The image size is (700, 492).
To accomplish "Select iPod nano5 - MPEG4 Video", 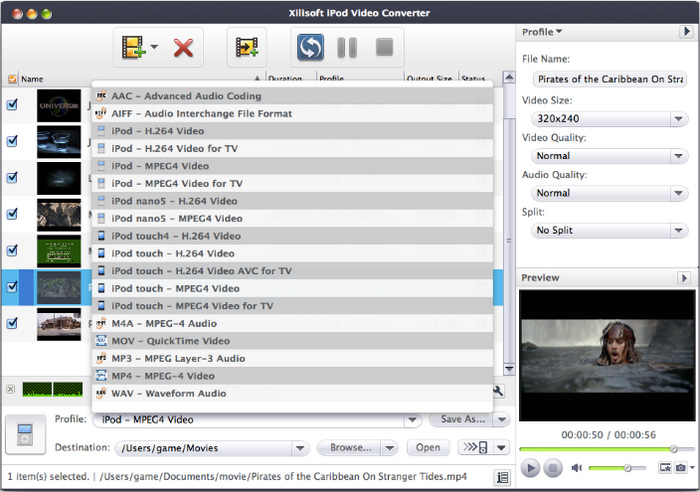I will (292, 218).
